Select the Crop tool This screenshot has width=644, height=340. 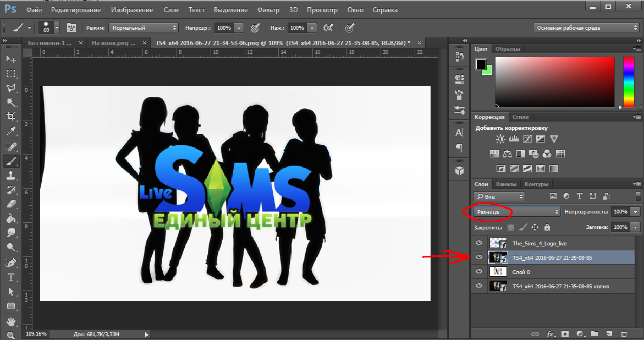(x=11, y=117)
